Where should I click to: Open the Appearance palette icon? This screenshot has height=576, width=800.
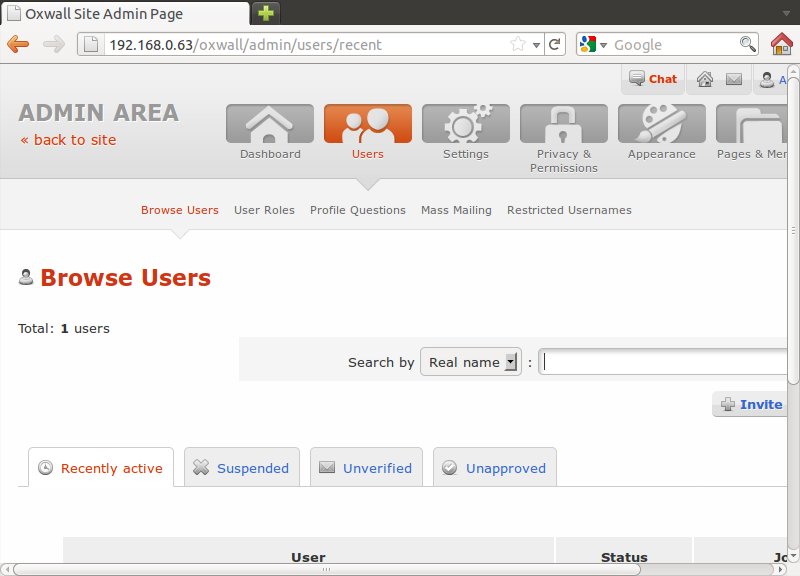coord(661,124)
